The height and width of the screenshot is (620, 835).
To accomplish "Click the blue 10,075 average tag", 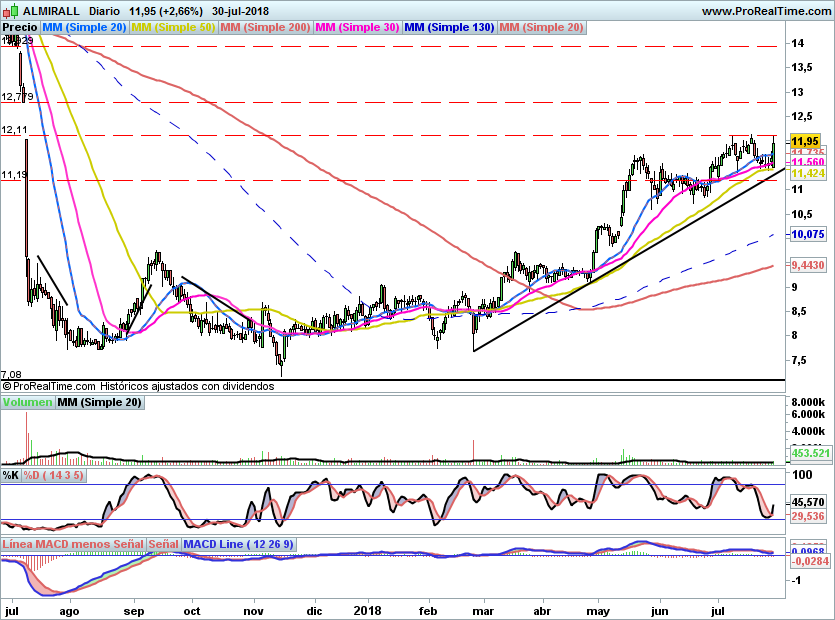I will coord(808,234).
